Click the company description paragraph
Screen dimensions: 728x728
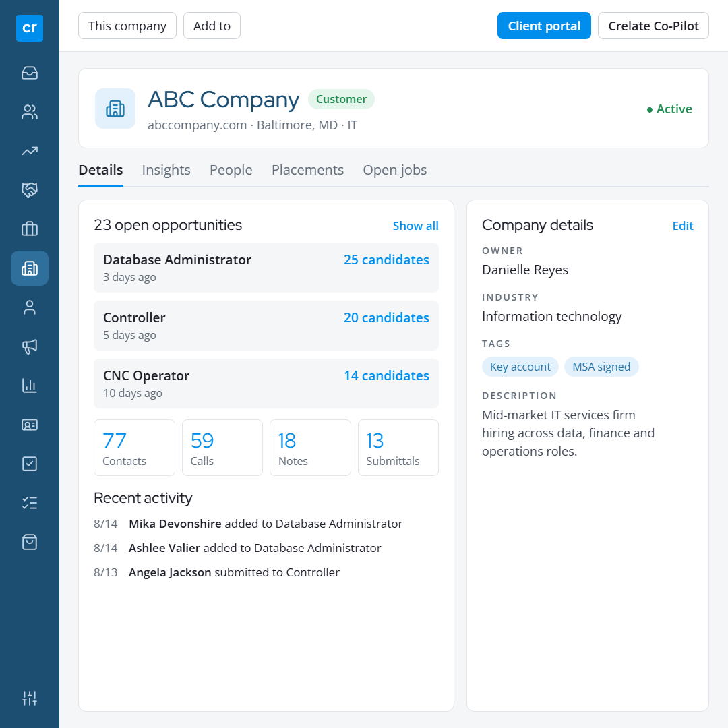coord(568,433)
